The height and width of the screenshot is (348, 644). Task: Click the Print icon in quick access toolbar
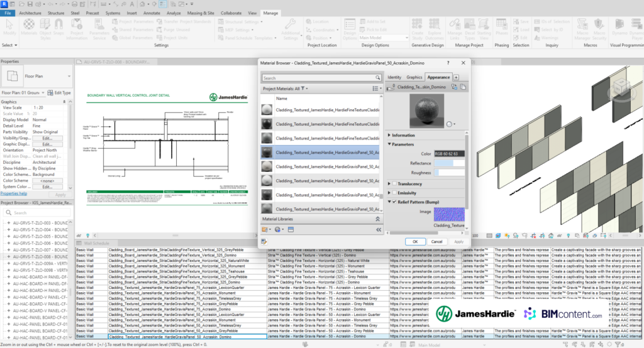pyautogui.click(x=74, y=4)
